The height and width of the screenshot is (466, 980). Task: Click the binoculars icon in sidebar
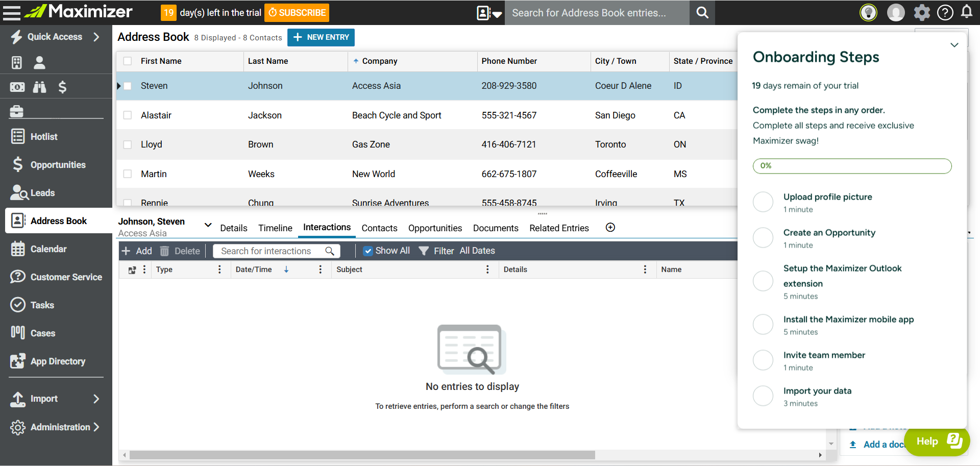(39, 87)
